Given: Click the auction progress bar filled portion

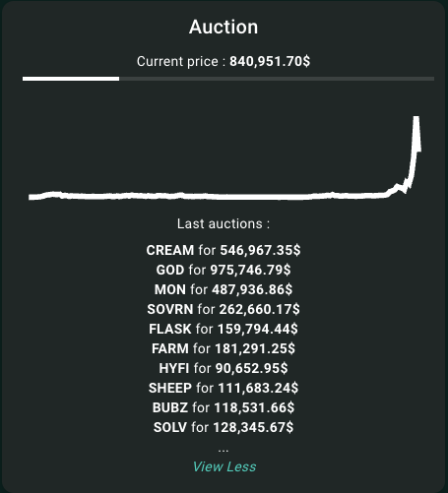Looking at the screenshot, I should pyautogui.click(x=71, y=79).
